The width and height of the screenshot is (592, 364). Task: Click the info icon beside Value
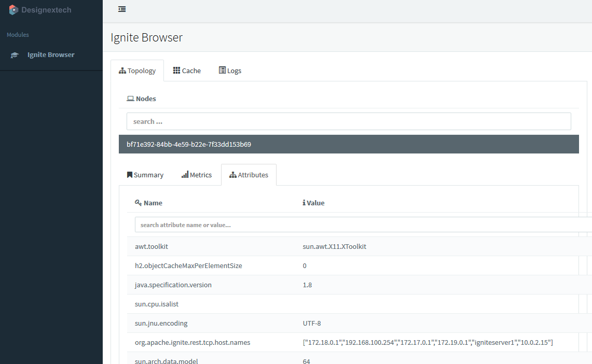coord(304,203)
